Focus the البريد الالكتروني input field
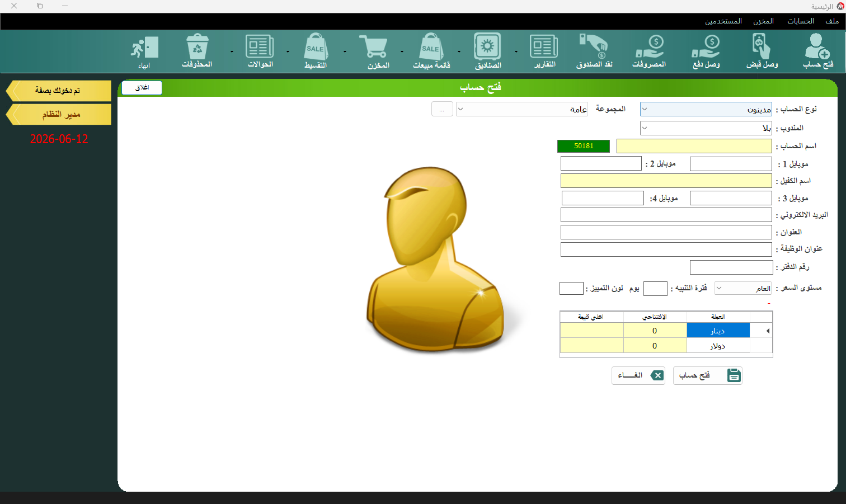 point(666,215)
